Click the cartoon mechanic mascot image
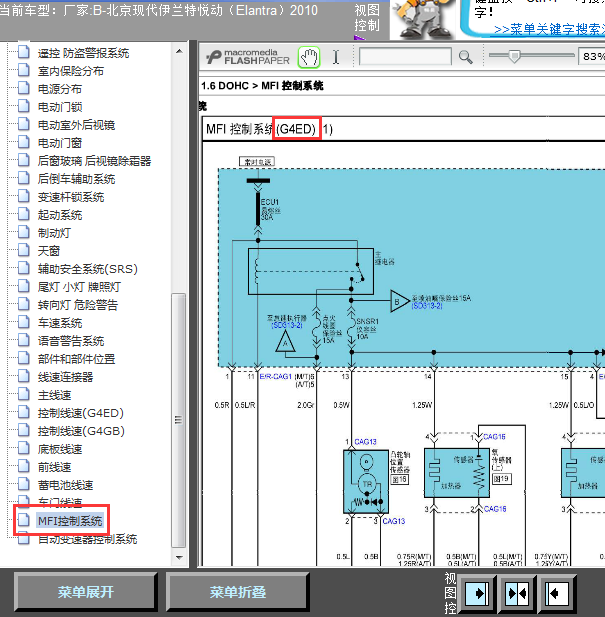Image resolution: width=605 pixels, height=617 pixels. [424, 20]
